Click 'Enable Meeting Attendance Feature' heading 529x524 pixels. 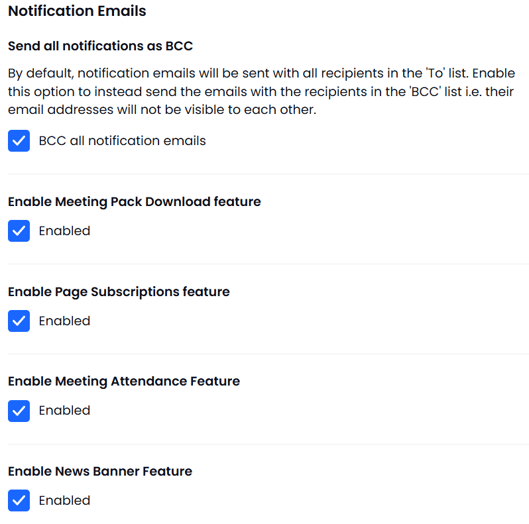point(124,382)
